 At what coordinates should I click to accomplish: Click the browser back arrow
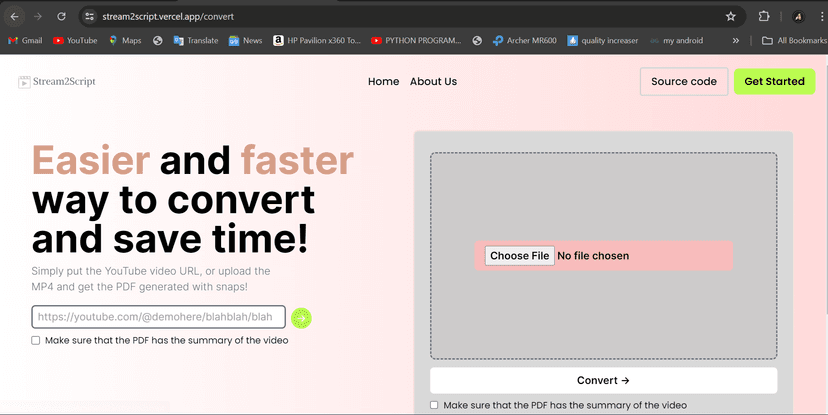(x=14, y=16)
